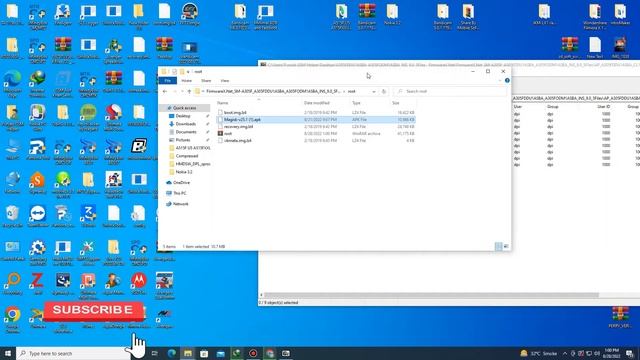Open Mail app from the taskbar
The height and width of the screenshot is (360, 640).
(x=220, y=353)
